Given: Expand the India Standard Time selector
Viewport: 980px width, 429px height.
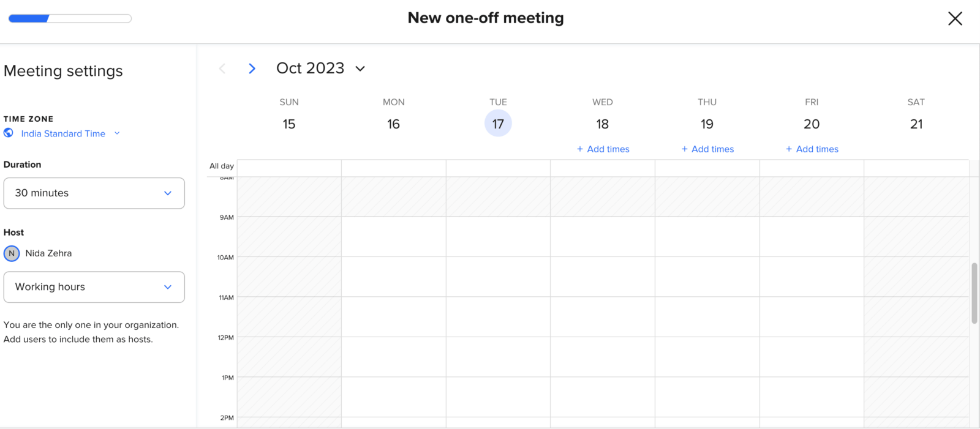Looking at the screenshot, I should click(70, 133).
